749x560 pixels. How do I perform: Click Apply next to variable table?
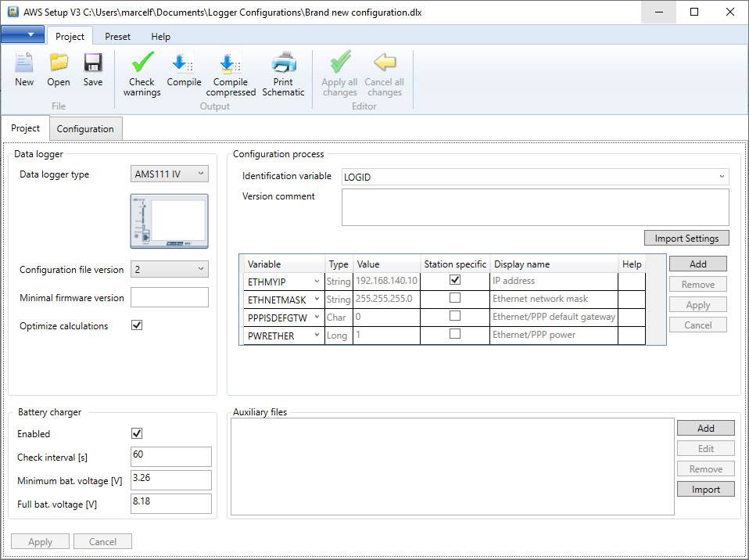(698, 305)
